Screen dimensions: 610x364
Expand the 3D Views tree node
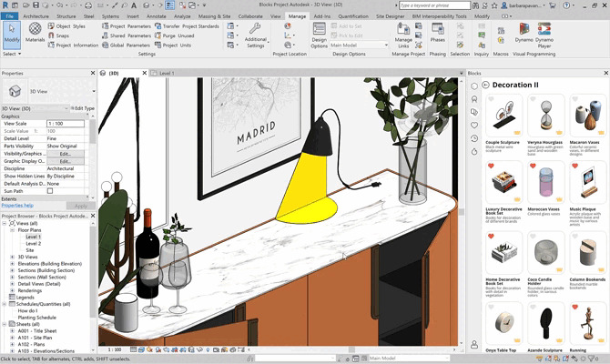[12, 257]
